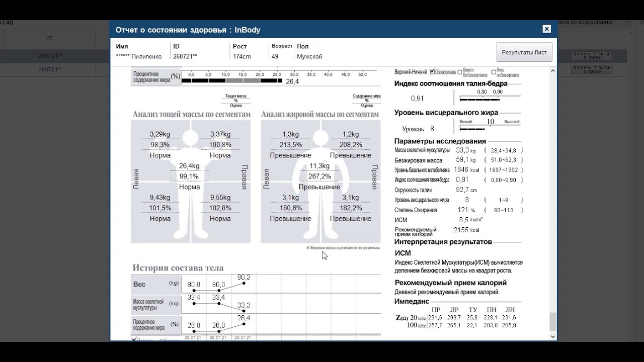Click the right arm lean mass 3,37kg
Image resolution: width=644 pixels, height=362 pixels.
pyautogui.click(x=220, y=134)
